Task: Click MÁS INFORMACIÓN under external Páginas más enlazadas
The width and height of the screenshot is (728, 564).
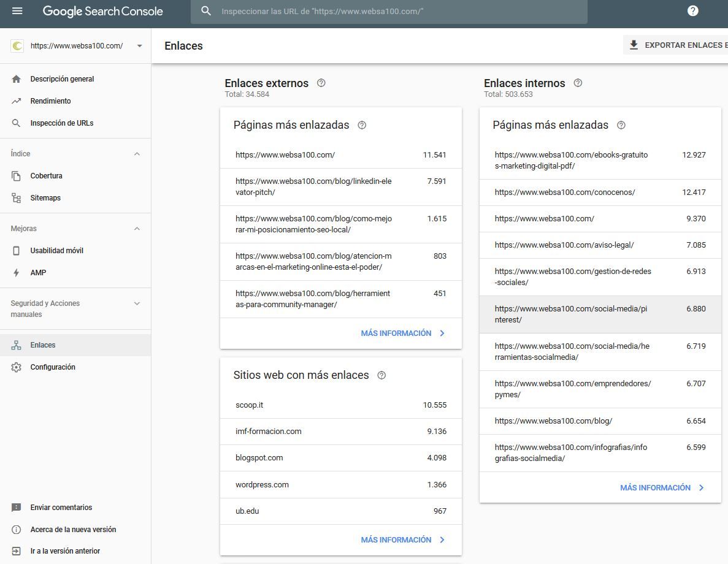Action: pos(402,333)
